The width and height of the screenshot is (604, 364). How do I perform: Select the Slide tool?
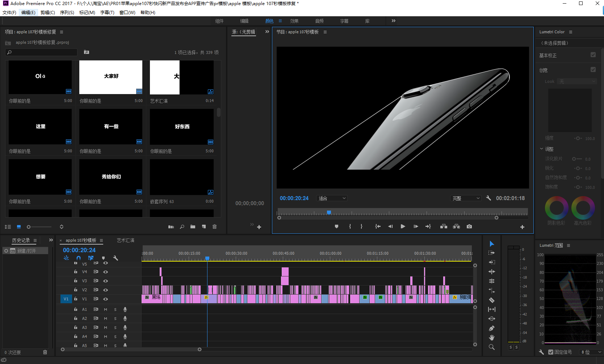(492, 319)
